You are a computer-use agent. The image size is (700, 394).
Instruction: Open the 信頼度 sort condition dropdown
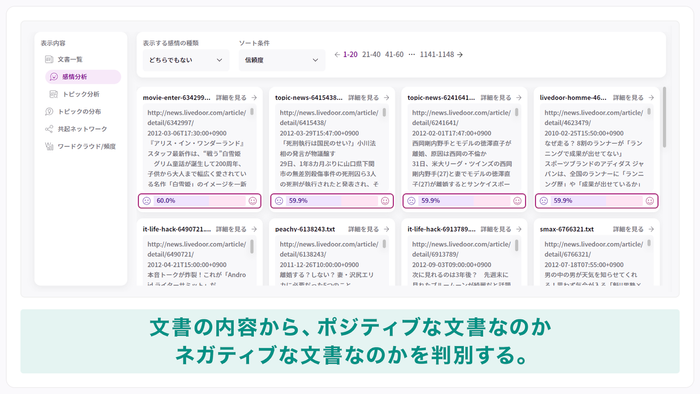(282, 60)
